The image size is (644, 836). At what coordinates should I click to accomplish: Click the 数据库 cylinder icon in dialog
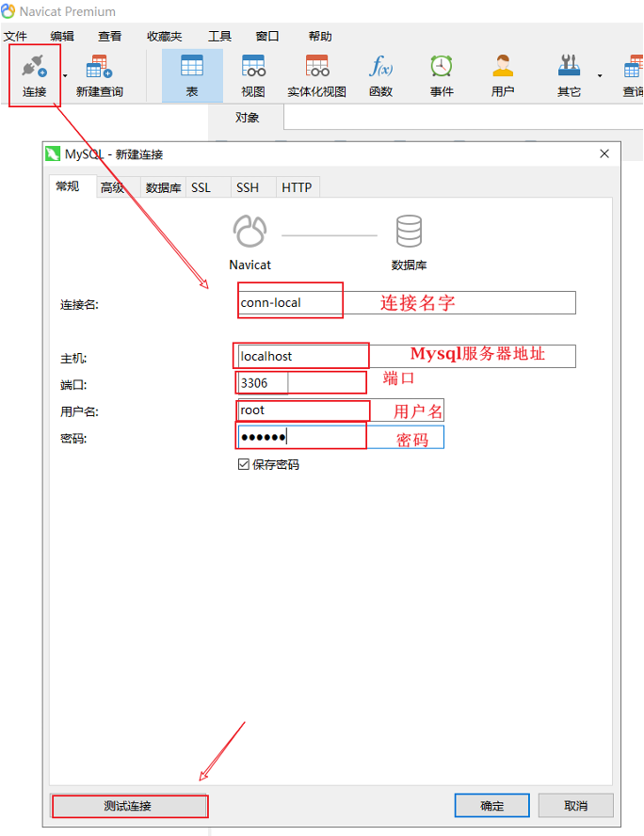tap(409, 231)
